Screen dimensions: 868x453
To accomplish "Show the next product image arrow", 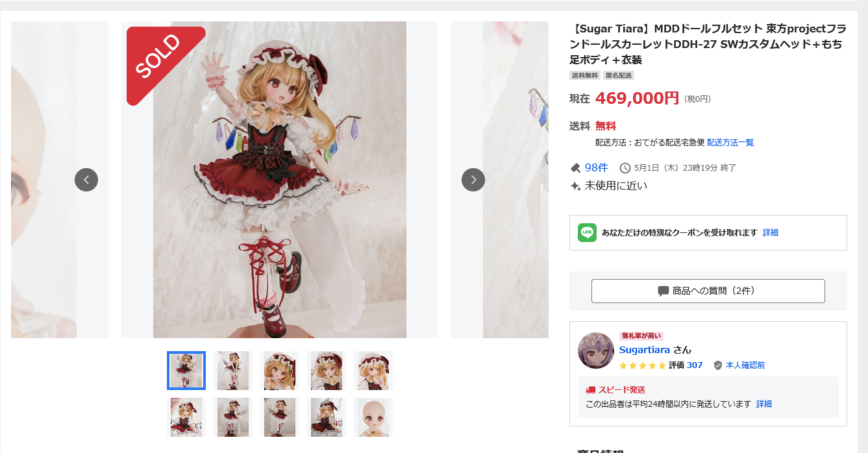I will tap(473, 180).
